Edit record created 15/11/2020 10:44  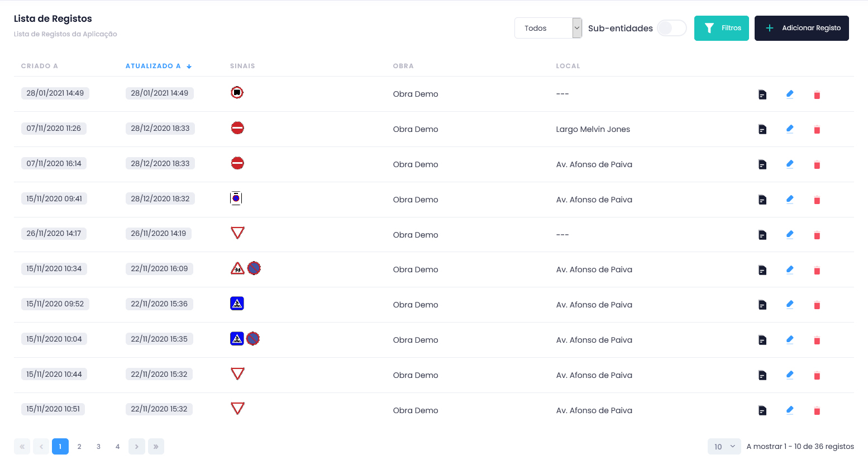coord(790,375)
